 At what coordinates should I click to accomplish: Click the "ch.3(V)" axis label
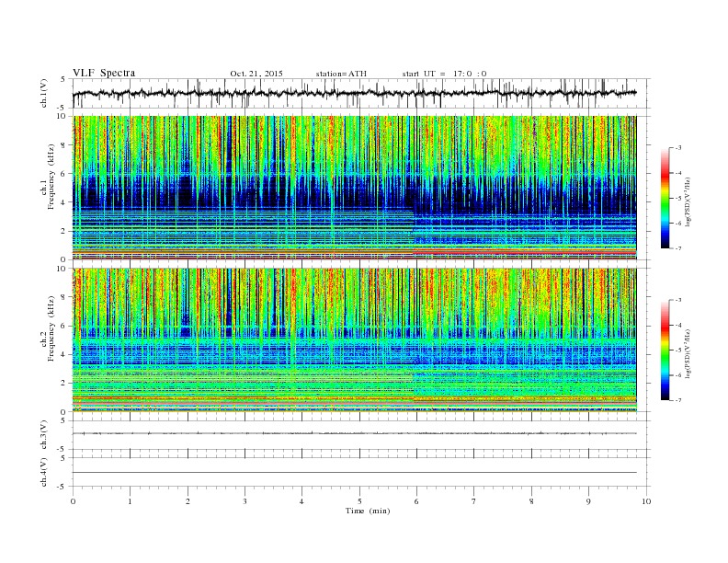point(44,435)
